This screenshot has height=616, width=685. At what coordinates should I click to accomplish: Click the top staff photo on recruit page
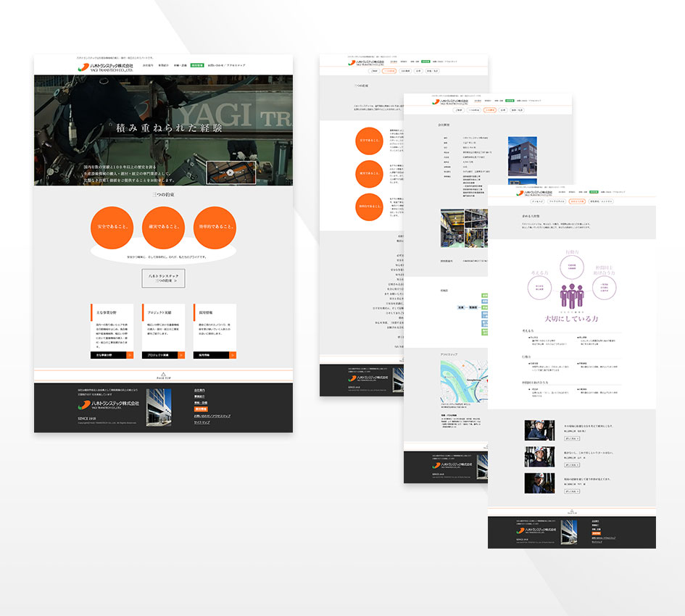pos(539,430)
